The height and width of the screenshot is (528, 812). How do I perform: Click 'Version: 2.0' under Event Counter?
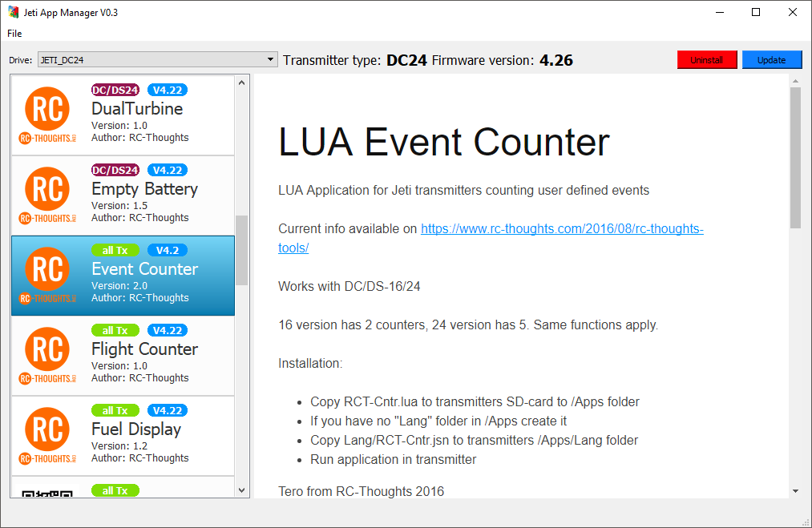point(119,286)
